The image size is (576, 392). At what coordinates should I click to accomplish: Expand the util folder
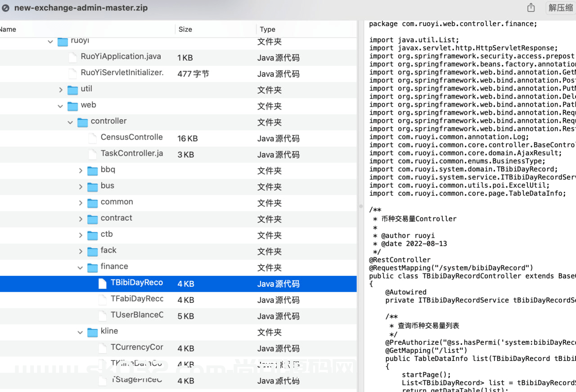point(61,90)
